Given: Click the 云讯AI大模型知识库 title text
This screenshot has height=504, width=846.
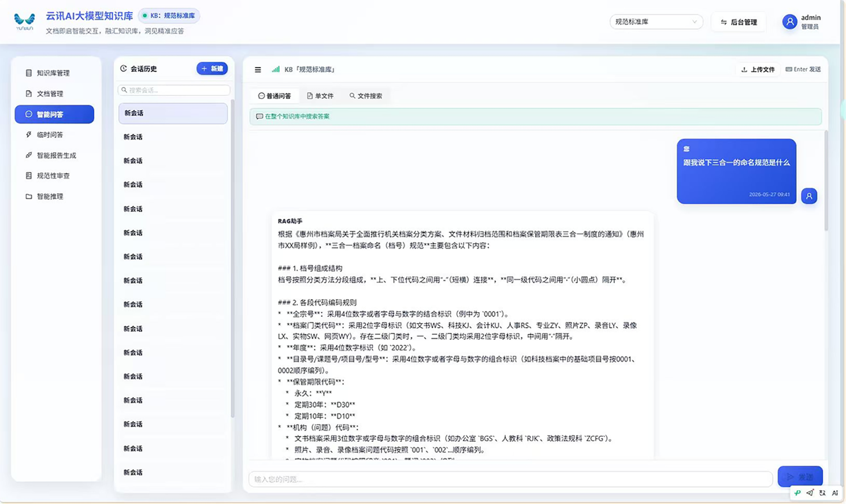Looking at the screenshot, I should point(89,16).
